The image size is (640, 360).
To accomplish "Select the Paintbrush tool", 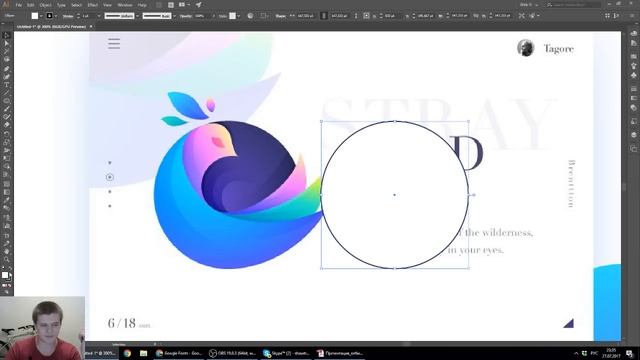I will (6, 109).
